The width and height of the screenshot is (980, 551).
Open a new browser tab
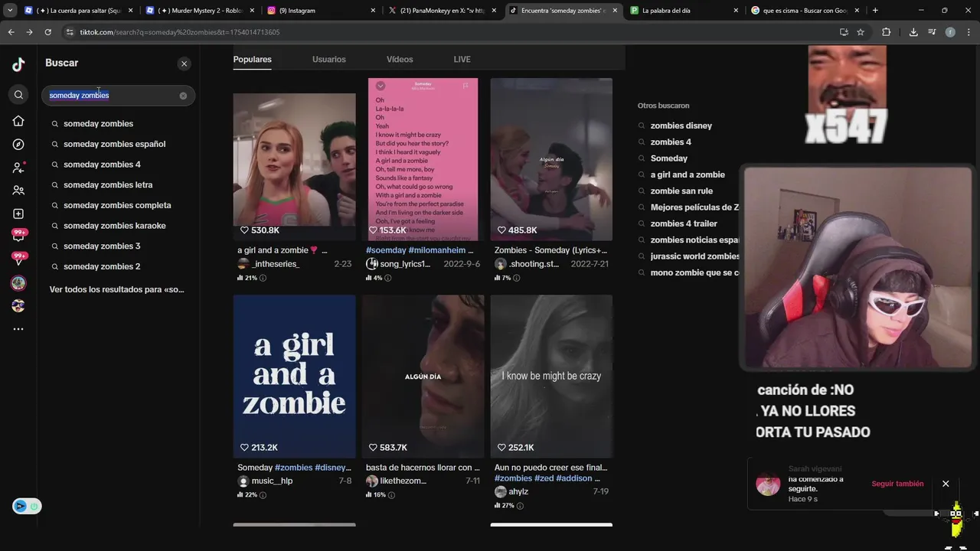875,11
